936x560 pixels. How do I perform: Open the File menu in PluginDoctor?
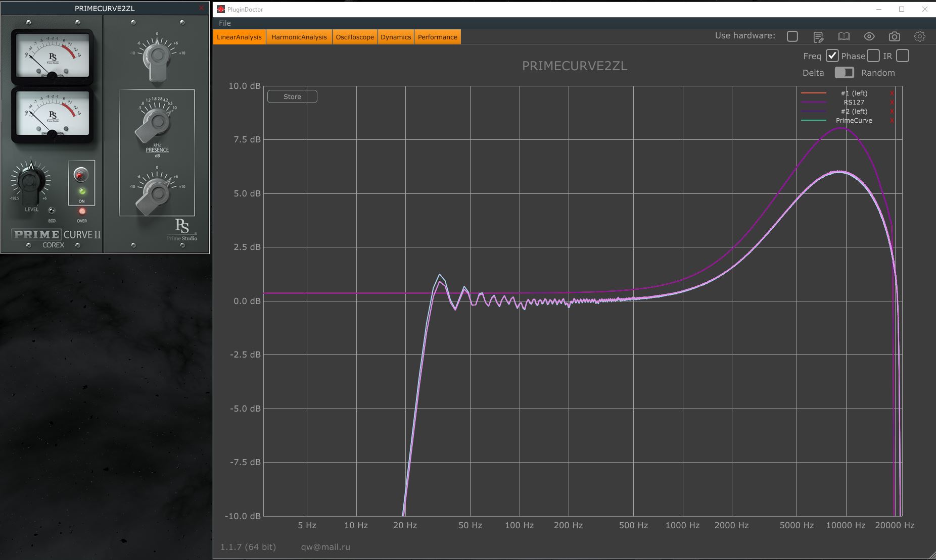click(225, 23)
